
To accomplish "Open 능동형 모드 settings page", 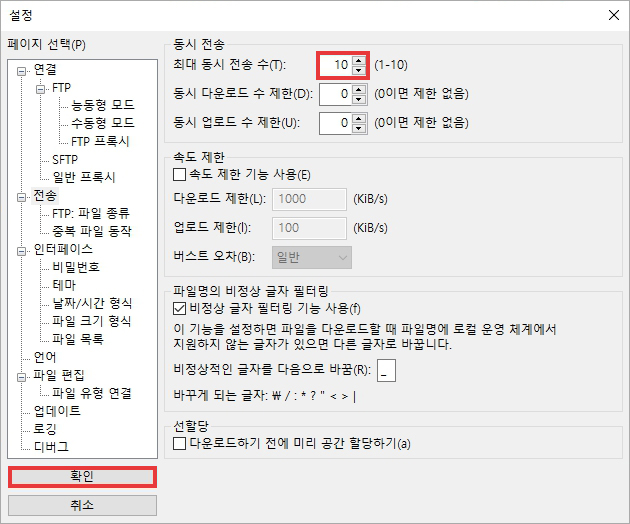I will 102,105.
